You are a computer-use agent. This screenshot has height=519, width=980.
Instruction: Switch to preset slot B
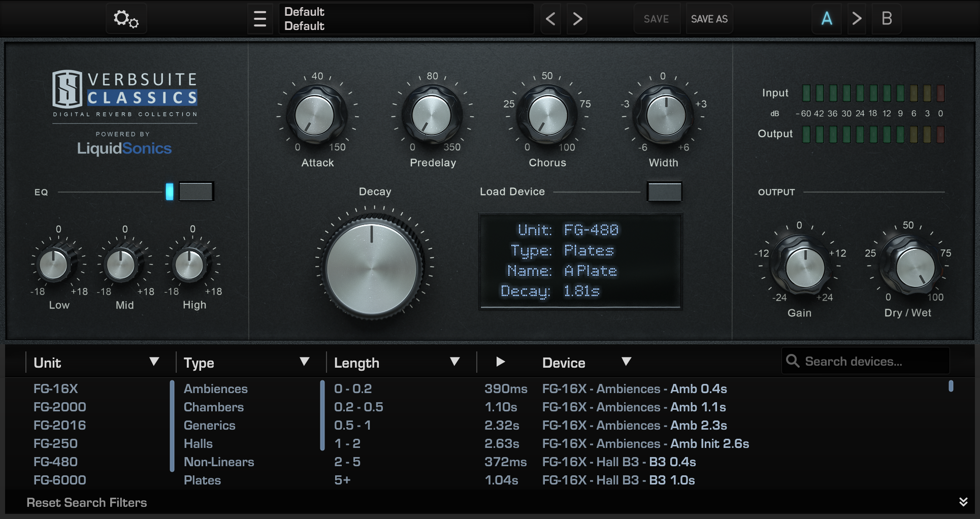[886, 18]
